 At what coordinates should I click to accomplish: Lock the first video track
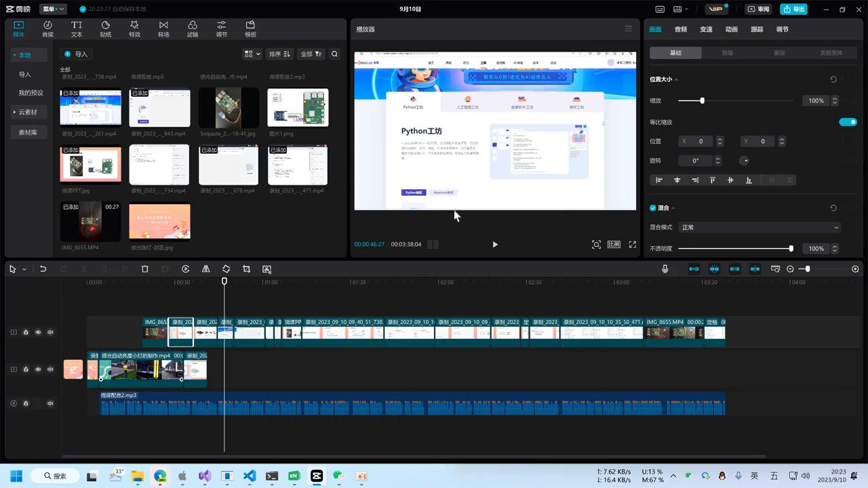(x=26, y=332)
